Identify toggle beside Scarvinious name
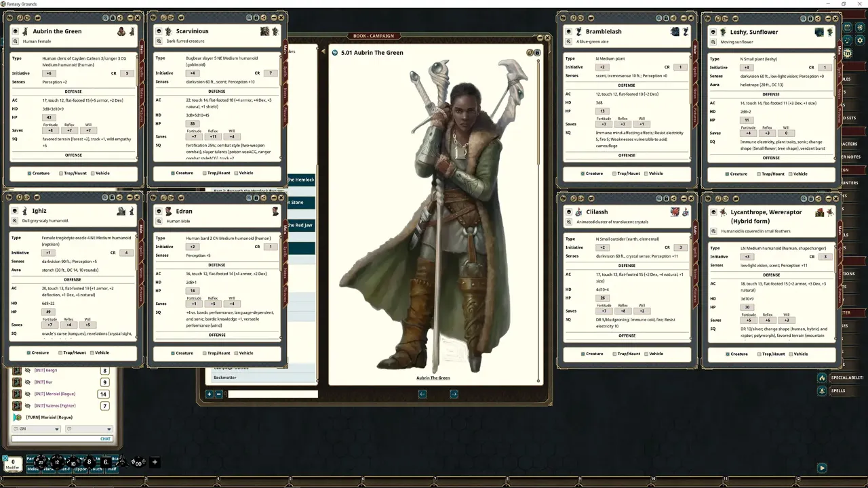Viewport: 868px width, 488px height. (159, 31)
